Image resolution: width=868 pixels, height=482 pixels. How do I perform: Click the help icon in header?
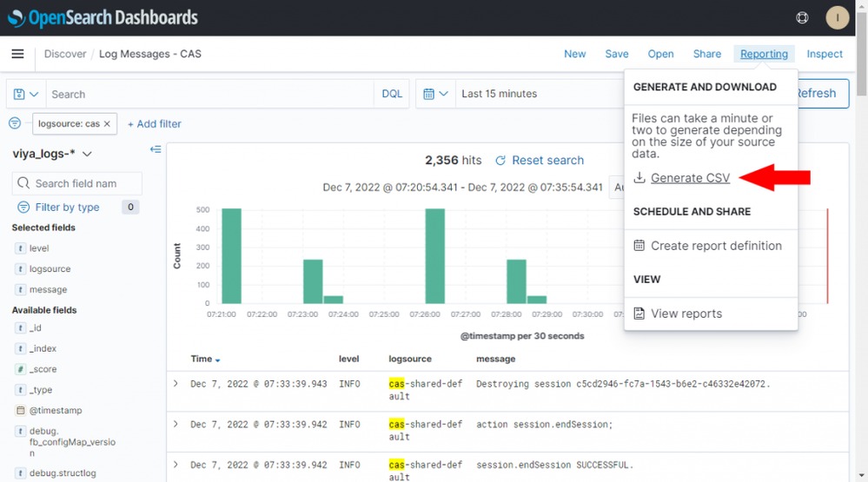click(x=802, y=17)
